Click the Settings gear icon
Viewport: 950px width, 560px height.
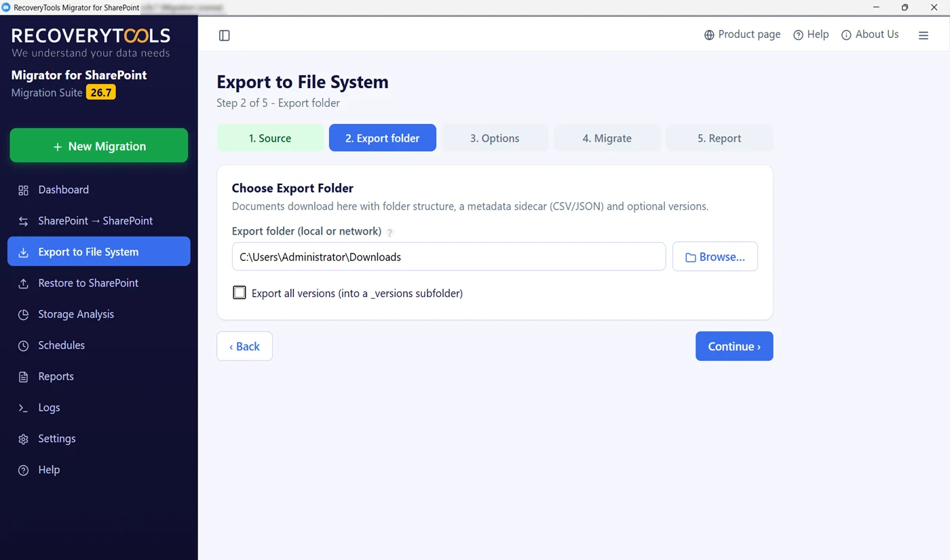(23, 439)
